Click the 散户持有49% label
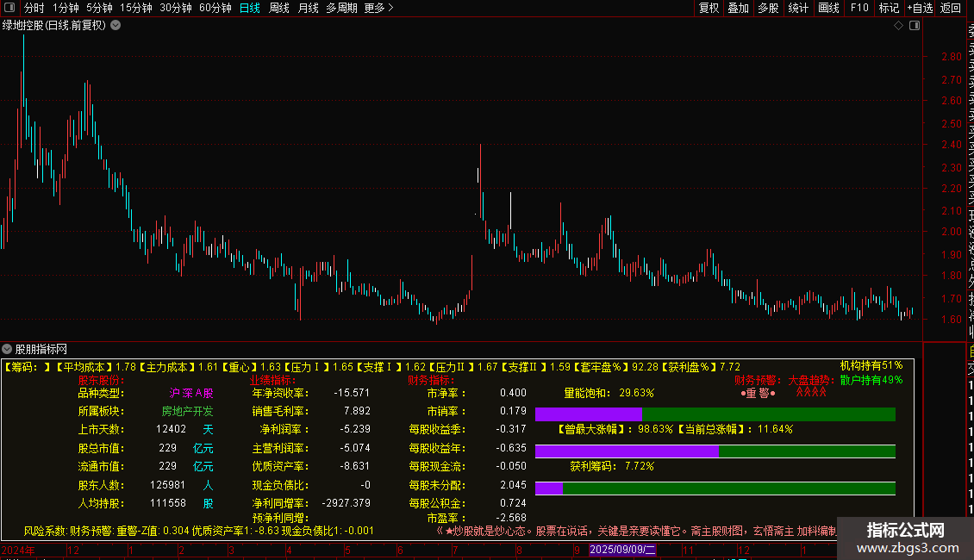Viewport: 974px width, 560px height. [871, 380]
